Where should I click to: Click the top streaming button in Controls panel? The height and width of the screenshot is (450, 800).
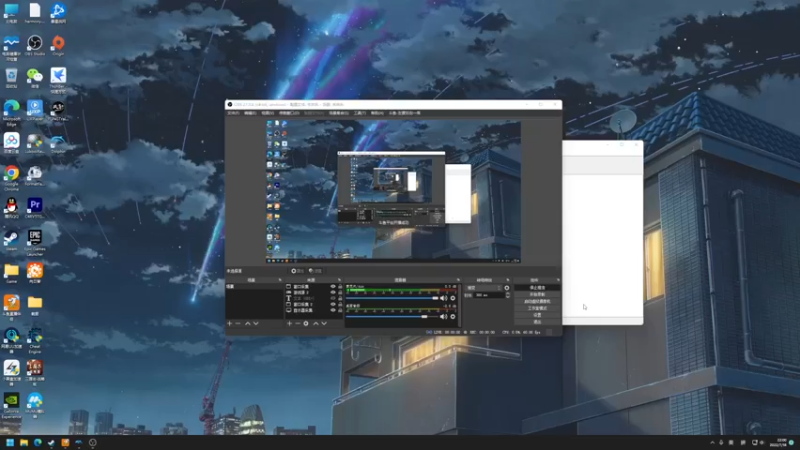(538, 288)
